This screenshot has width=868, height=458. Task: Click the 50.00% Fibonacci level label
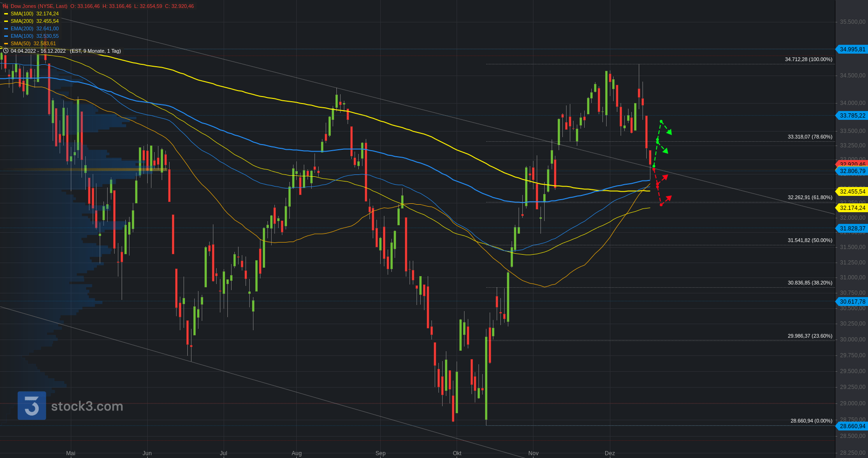(810, 240)
